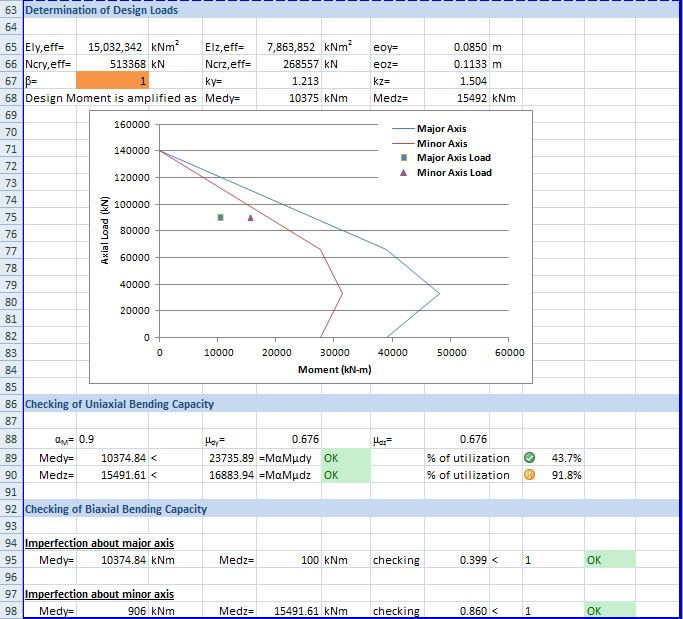Viewport: 683px width, 619px height.
Task: Select Medy value 906 in row 98
Action: [x=112, y=611]
